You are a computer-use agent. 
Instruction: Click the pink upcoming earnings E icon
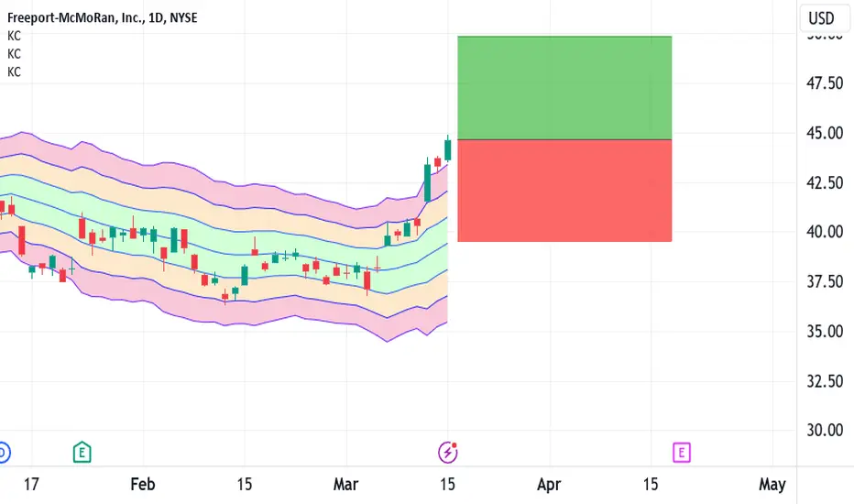[682, 453]
